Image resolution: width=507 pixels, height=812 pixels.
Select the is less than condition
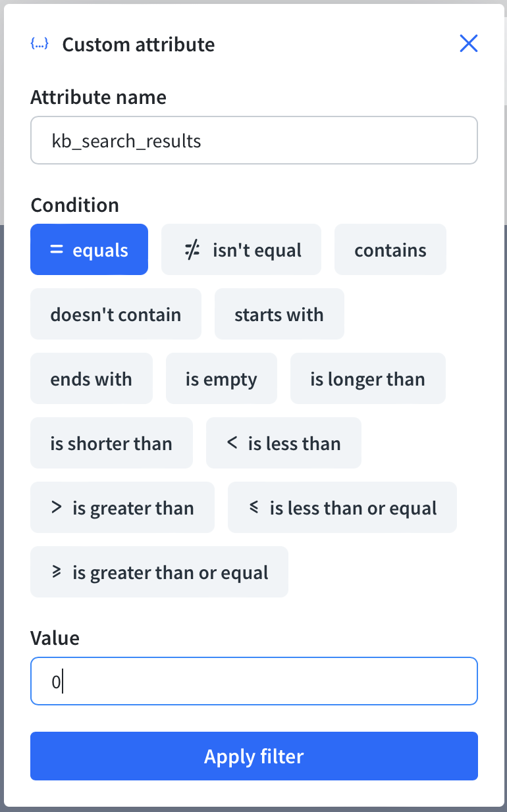tap(284, 443)
